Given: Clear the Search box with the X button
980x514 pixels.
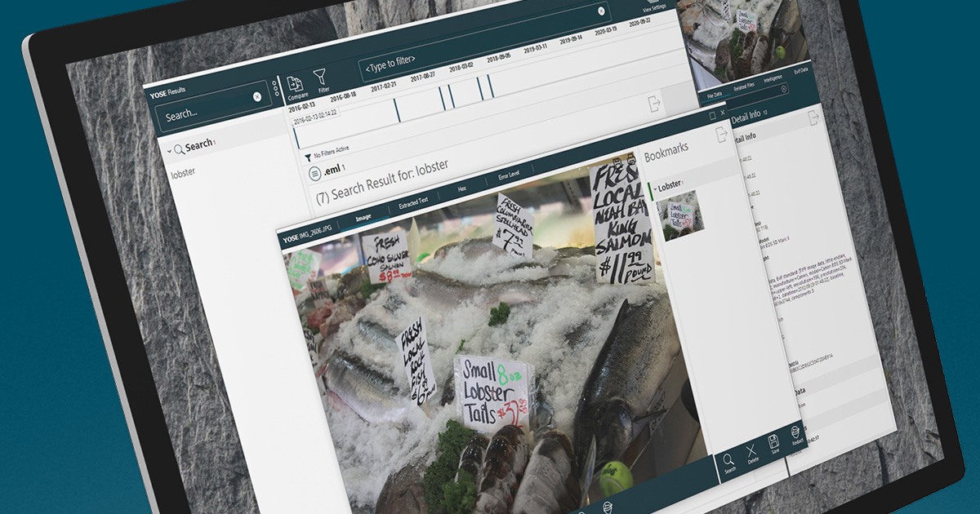Looking at the screenshot, I should click(x=257, y=96).
